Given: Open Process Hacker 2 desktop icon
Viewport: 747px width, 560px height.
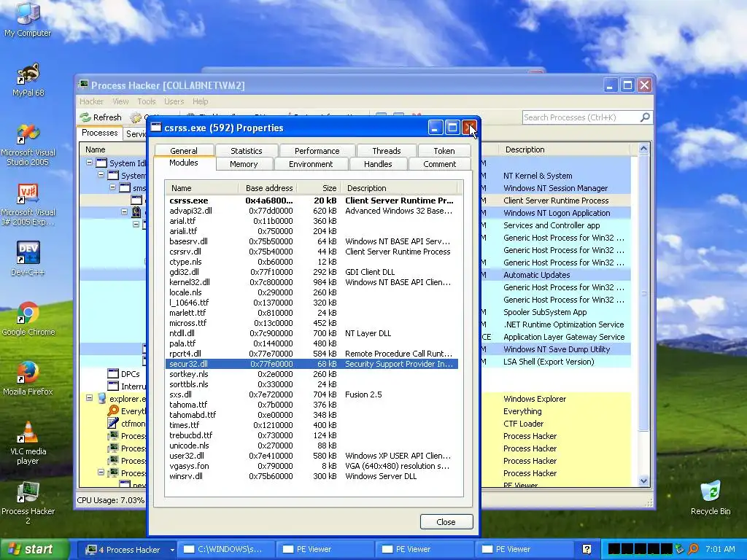Looking at the screenshot, I should pyautogui.click(x=28, y=503).
